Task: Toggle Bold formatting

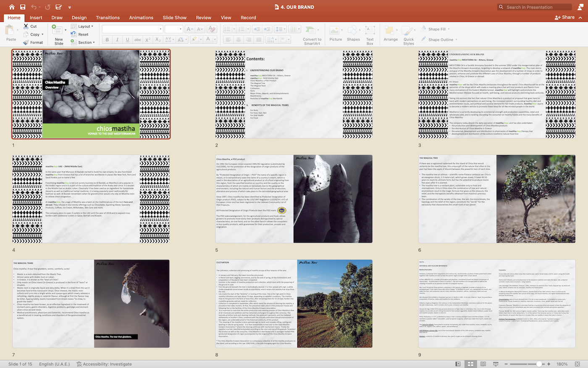Action: pyautogui.click(x=107, y=40)
